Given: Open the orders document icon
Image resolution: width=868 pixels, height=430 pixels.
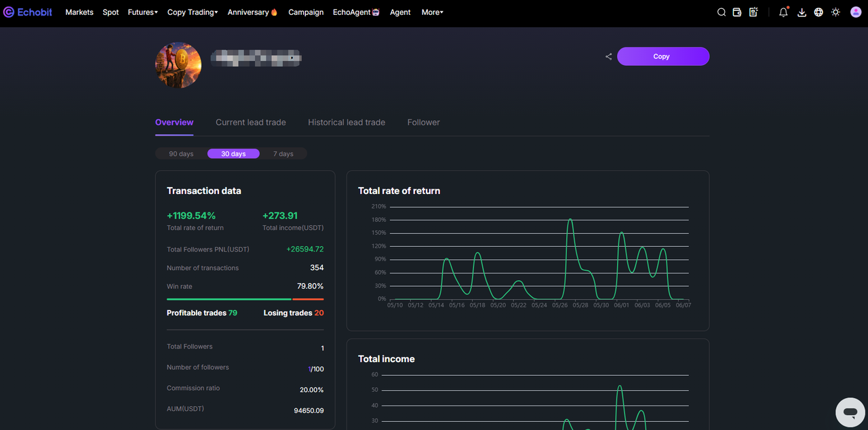Looking at the screenshot, I should click(753, 12).
